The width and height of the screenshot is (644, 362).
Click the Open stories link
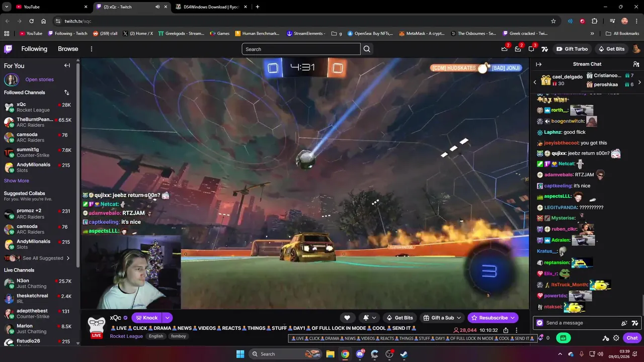[x=39, y=79]
